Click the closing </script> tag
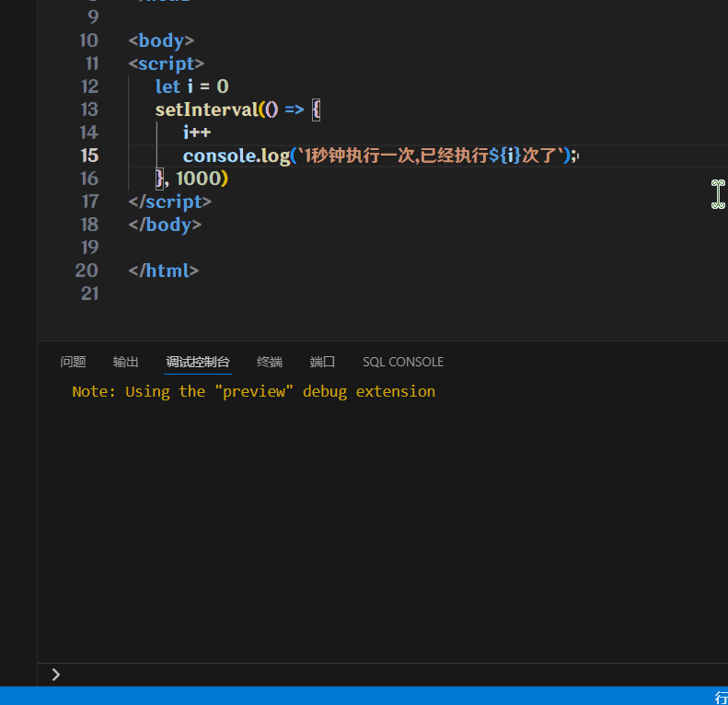 [170, 202]
